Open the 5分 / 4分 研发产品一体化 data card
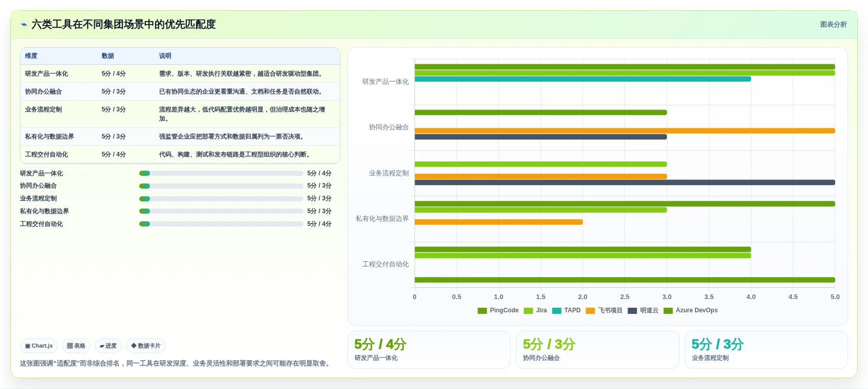The height and width of the screenshot is (389, 868). click(x=429, y=350)
